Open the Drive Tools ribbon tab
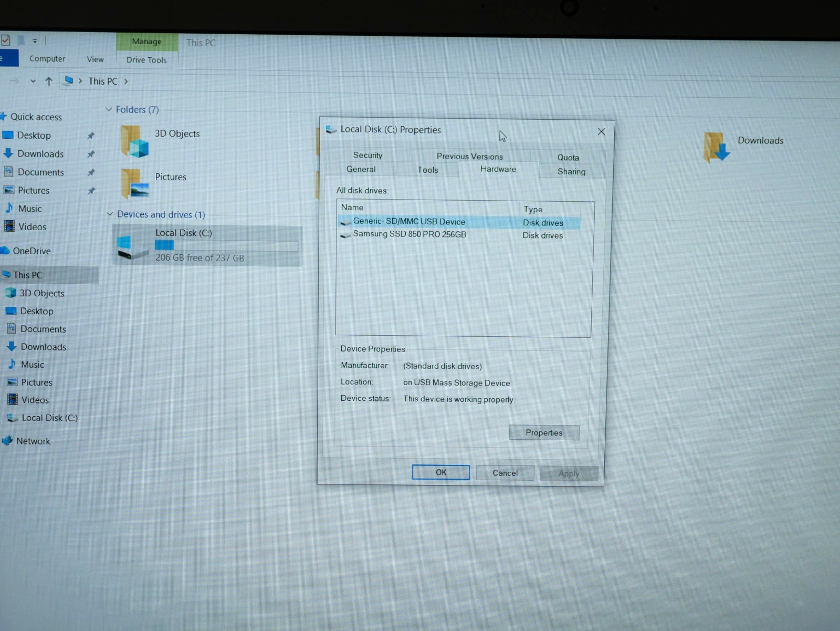 pyautogui.click(x=146, y=60)
